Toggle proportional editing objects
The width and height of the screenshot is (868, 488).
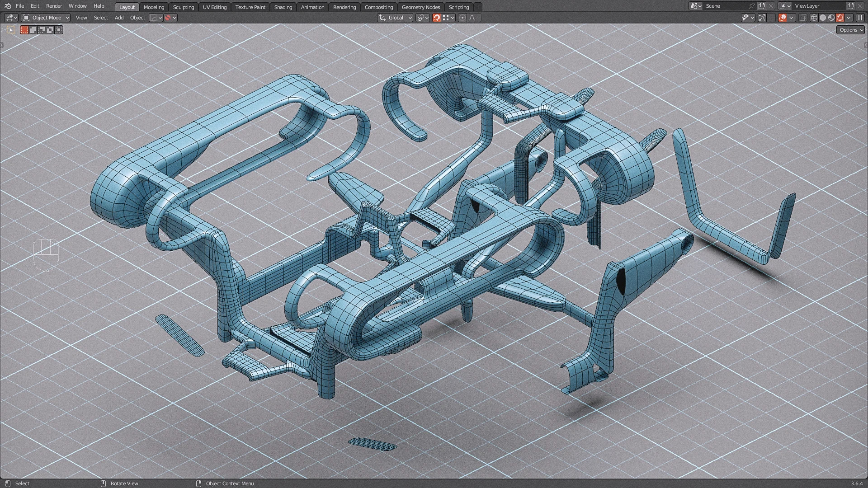(x=462, y=18)
